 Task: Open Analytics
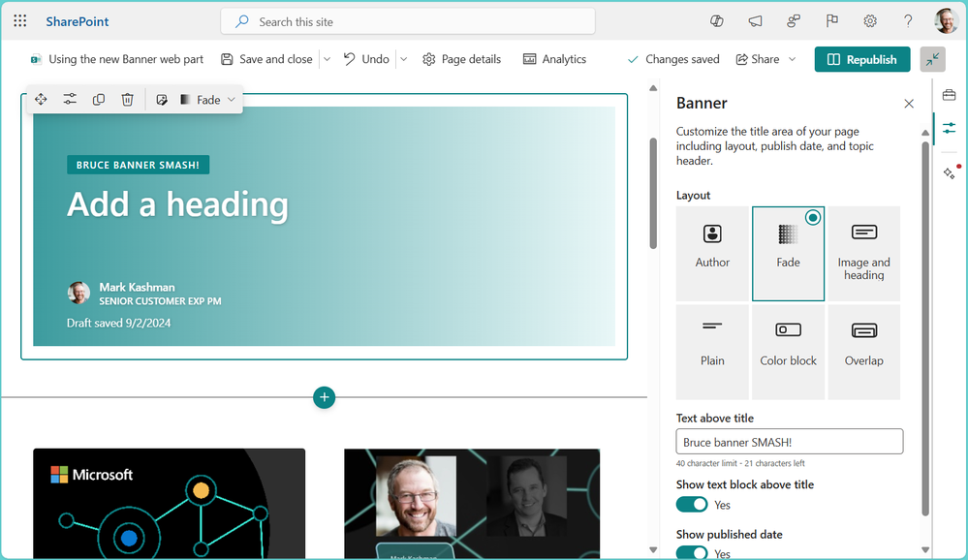[554, 59]
